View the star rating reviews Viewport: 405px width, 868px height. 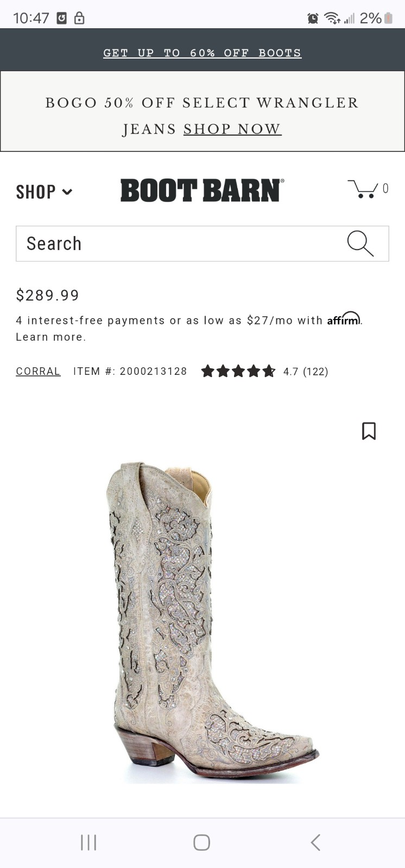pos(238,372)
